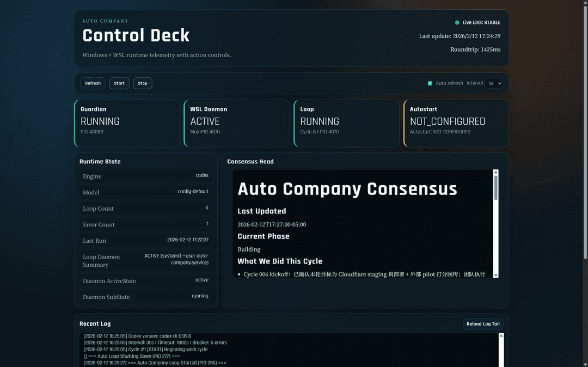This screenshot has height=367, width=588.
Task: Click the 'Current Phase' heading
Action: pyautogui.click(x=264, y=236)
